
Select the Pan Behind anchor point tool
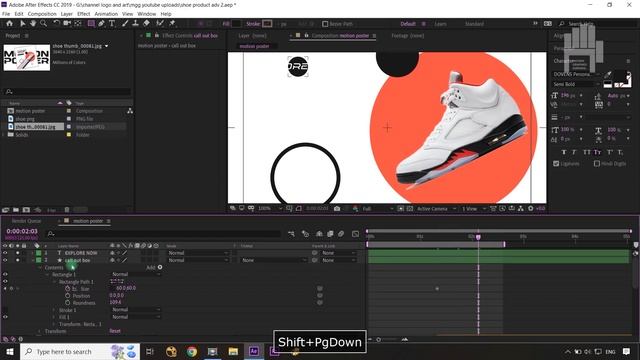tap(78, 24)
